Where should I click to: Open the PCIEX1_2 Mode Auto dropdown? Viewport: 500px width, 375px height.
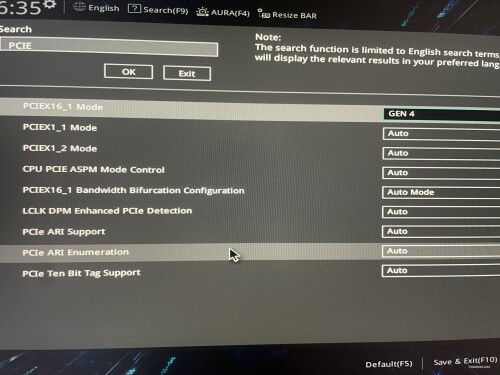coord(441,153)
